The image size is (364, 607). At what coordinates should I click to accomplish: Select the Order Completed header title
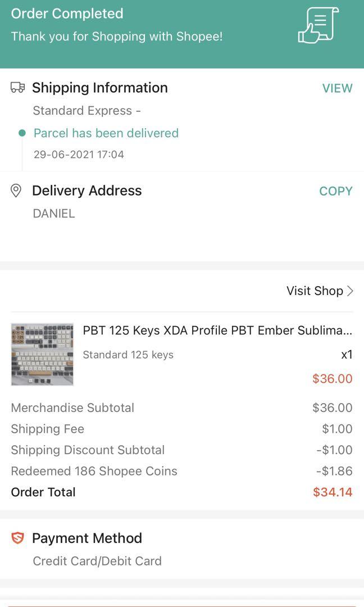pos(68,13)
